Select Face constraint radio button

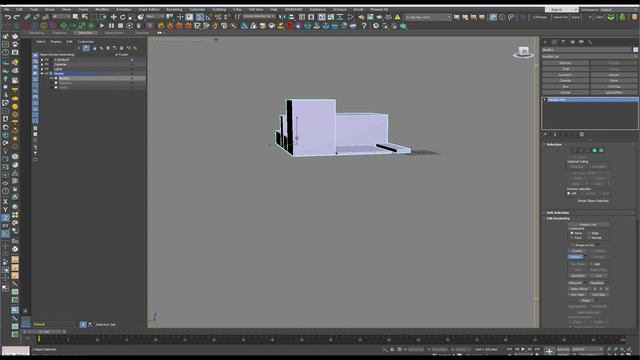pos(572,238)
